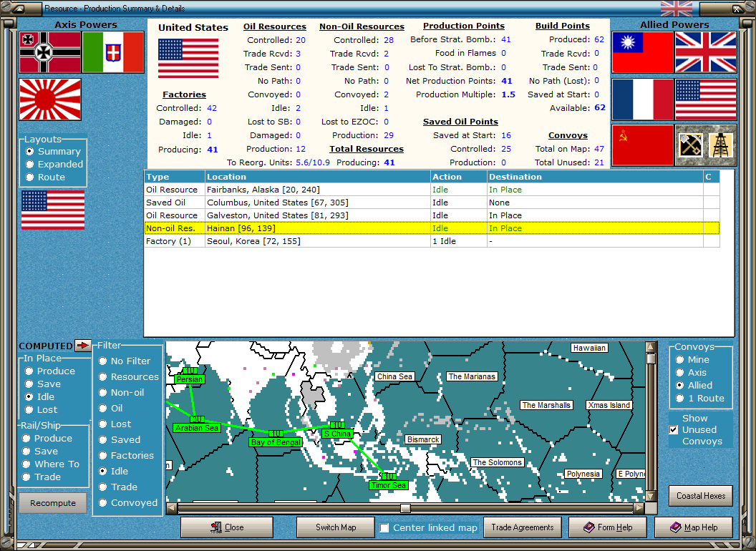Select the 1 Route convoys option
This screenshot has height=551, width=756.
[x=700, y=398]
